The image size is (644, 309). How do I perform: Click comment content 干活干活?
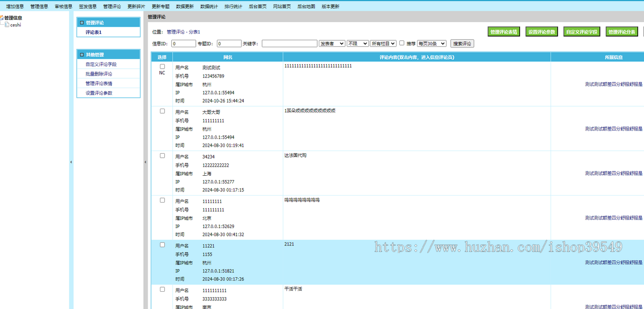(294, 289)
